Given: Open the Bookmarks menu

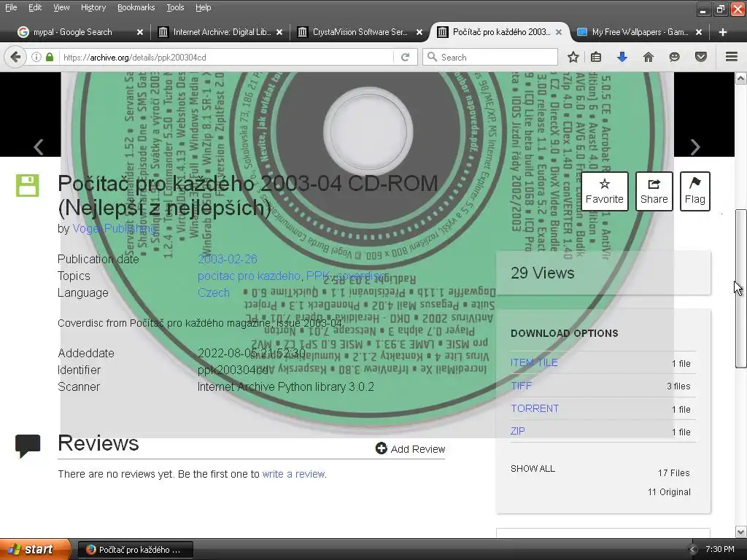Looking at the screenshot, I should click(x=136, y=7).
